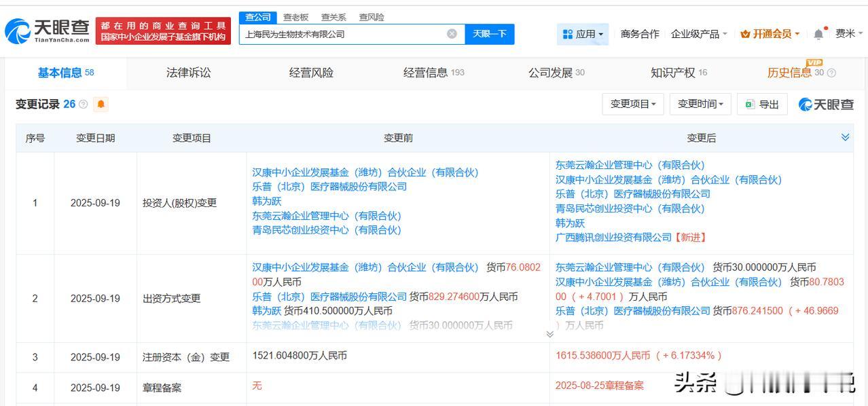Click the notification bell icon in header
The height and width of the screenshot is (406, 868).
coord(819,34)
